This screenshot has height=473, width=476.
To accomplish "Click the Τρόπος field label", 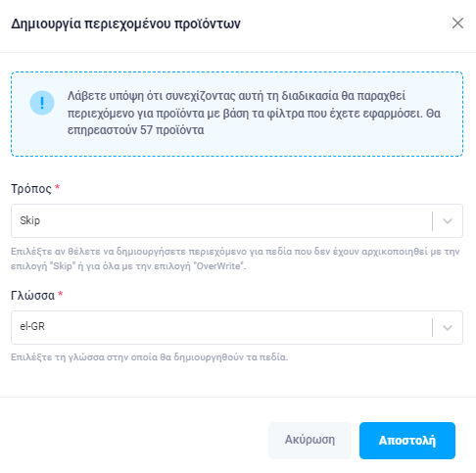I will 31,189.
